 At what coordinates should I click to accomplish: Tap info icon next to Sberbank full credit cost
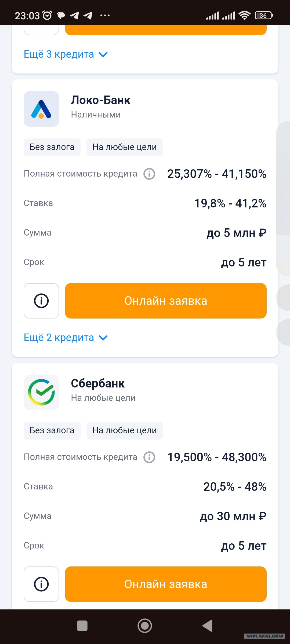[149, 457]
